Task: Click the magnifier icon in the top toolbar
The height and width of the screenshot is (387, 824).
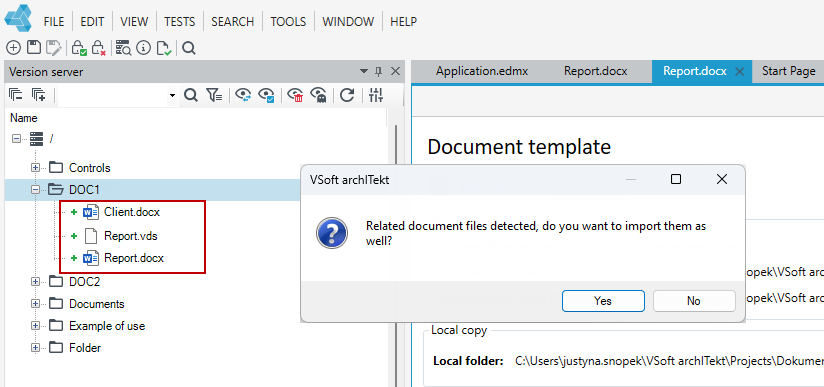Action: [189, 48]
